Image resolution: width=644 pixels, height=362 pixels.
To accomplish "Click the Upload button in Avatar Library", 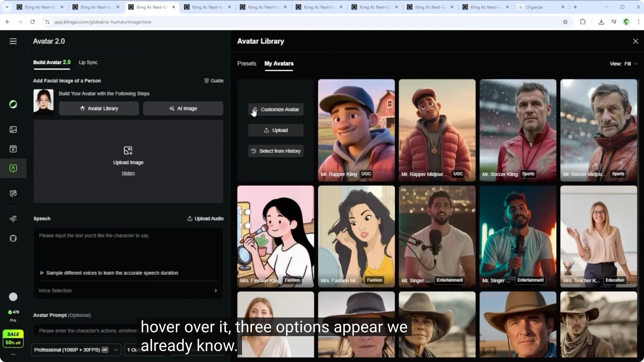I will [x=276, y=130].
